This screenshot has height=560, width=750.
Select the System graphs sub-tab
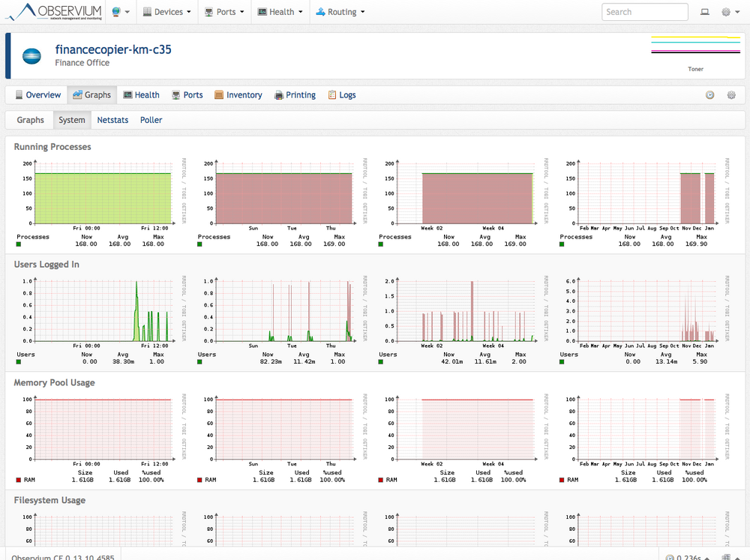[x=72, y=120]
